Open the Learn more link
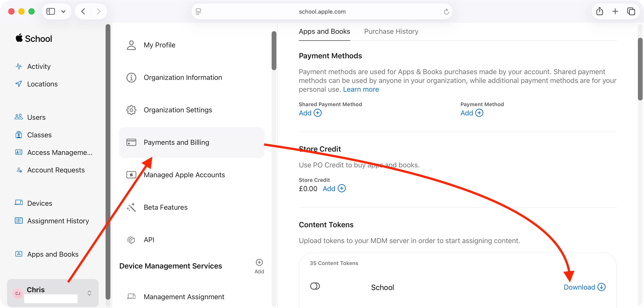The height and width of the screenshot is (308, 644). point(361,90)
